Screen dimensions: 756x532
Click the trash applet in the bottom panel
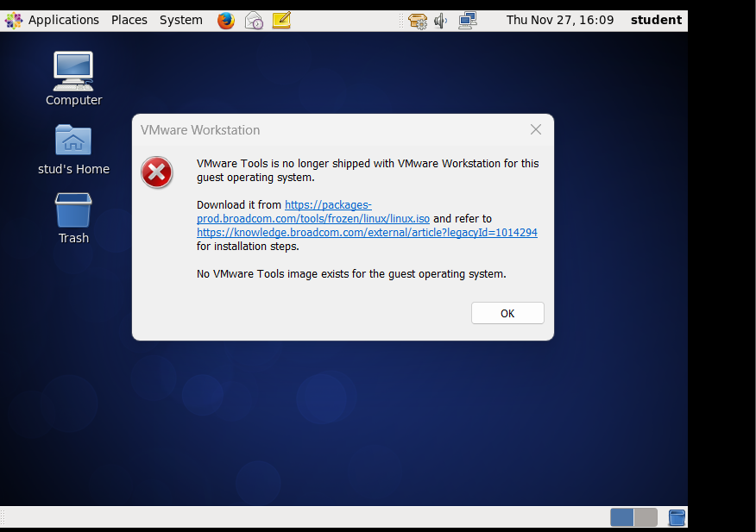coord(677,517)
